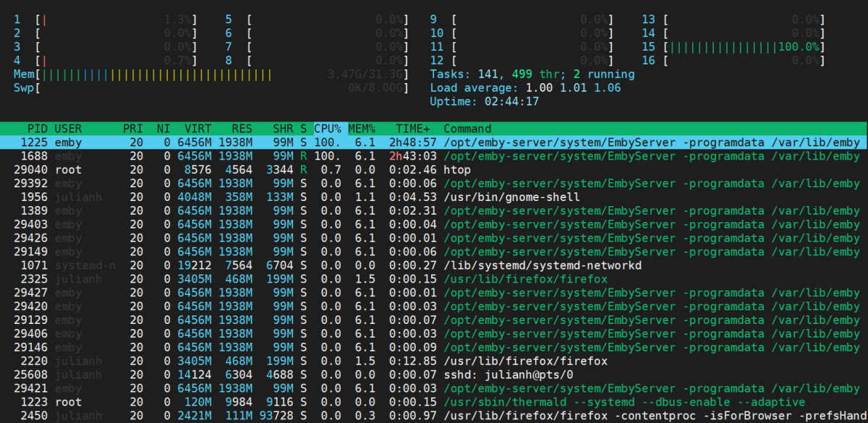Viewport: 868px width, 423px height.
Task: Select the firefox process with PID 2325
Action: 434,279
